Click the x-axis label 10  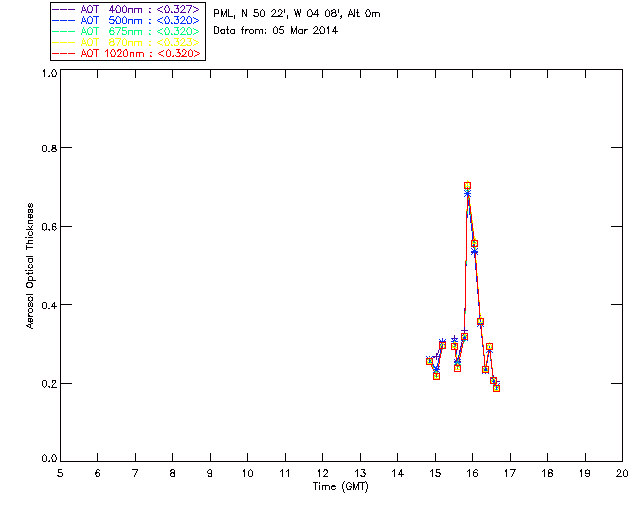pos(247,473)
